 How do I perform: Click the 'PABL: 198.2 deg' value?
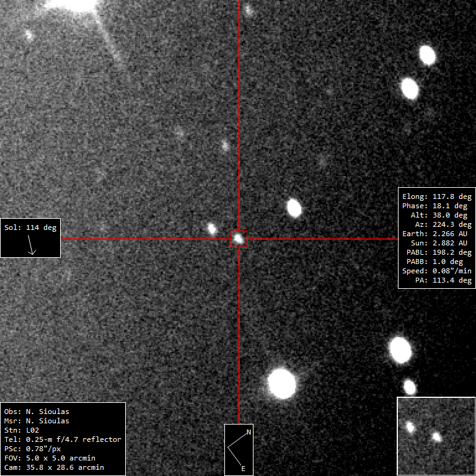[x=439, y=252]
